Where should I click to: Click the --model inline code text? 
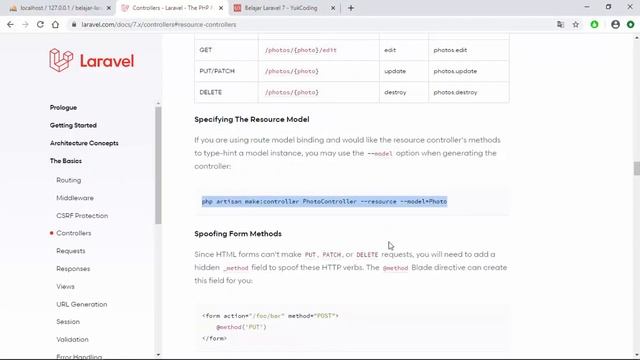(380, 153)
